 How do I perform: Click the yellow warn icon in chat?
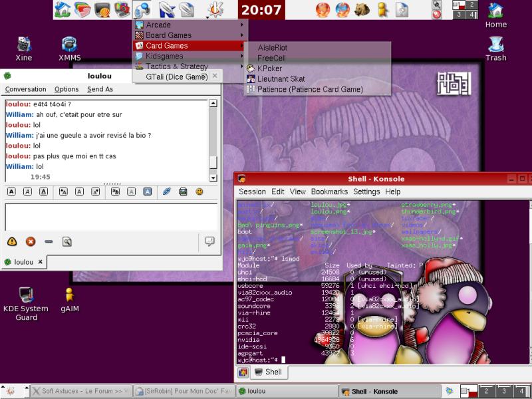12,241
